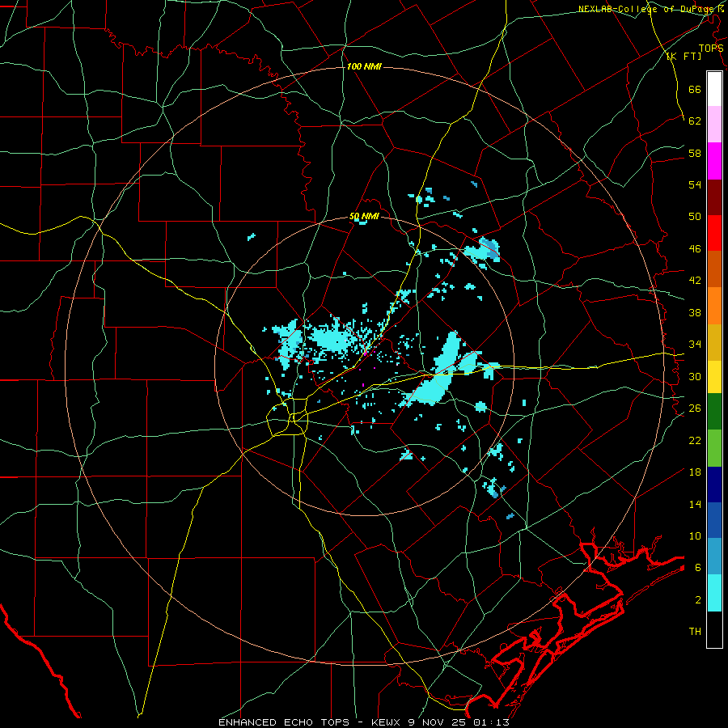Click the "50 NMI" range ring label
728x728 pixels.
tap(364, 217)
